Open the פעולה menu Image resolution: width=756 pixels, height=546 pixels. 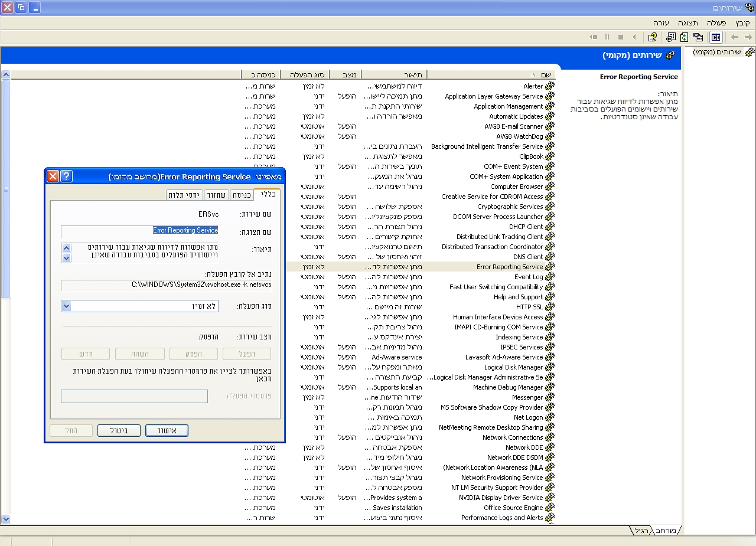tap(716, 22)
